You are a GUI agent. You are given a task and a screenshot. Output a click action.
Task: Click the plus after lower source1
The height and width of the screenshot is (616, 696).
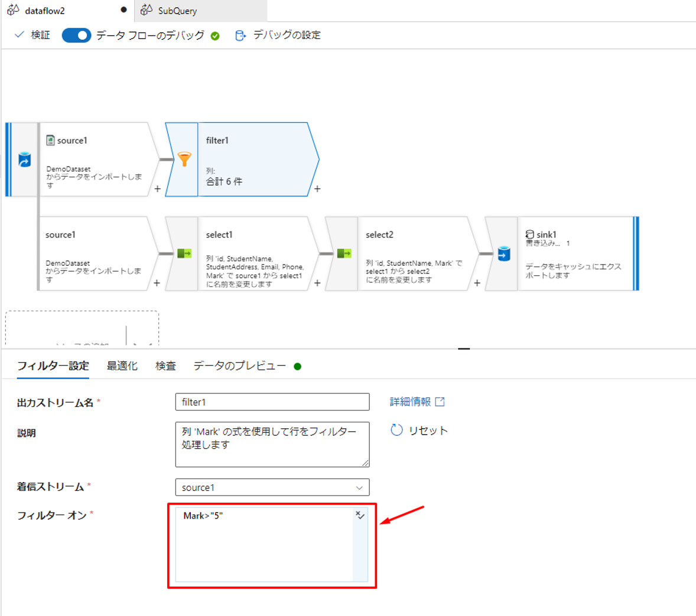coord(157,283)
